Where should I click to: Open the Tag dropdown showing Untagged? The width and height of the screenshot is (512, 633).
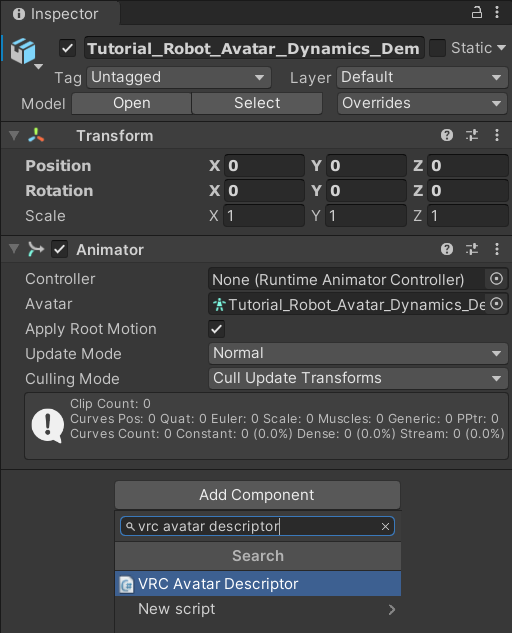(x=178, y=78)
